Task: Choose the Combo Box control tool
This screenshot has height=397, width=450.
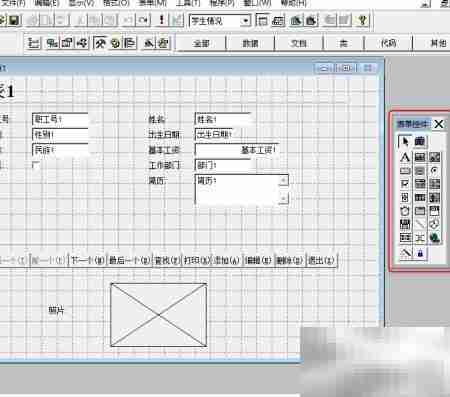Action: [x=420, y=184]
